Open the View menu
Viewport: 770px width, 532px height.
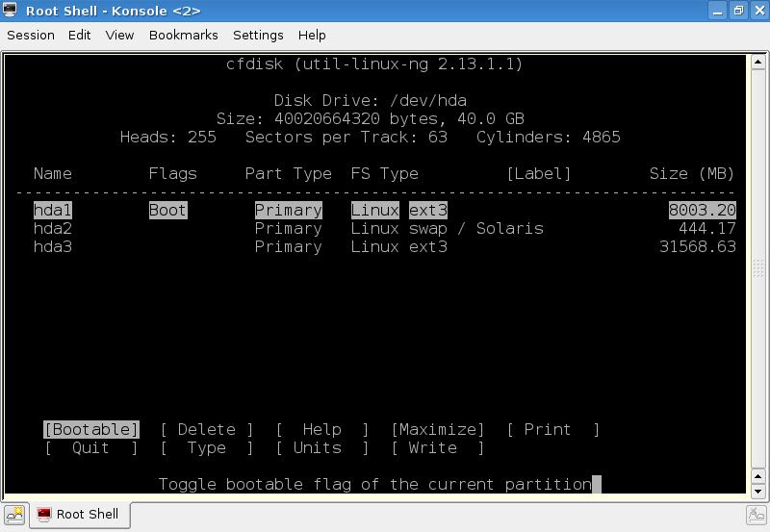click(x=119, y=35)
